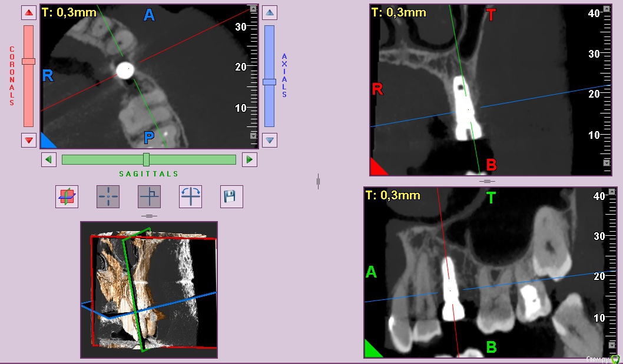Click the 3D planes reset icon
The image size is (623, 364).
pos(67,196)
